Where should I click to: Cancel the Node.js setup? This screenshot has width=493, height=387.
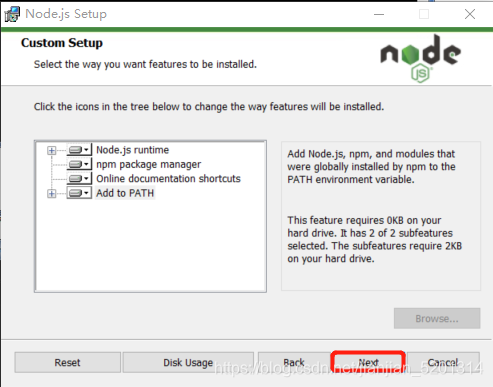443,362
